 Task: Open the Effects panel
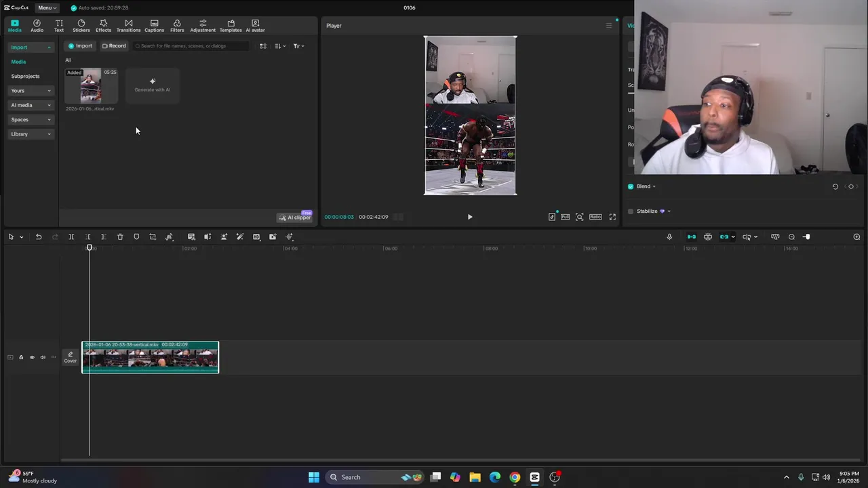click(103, 26)
